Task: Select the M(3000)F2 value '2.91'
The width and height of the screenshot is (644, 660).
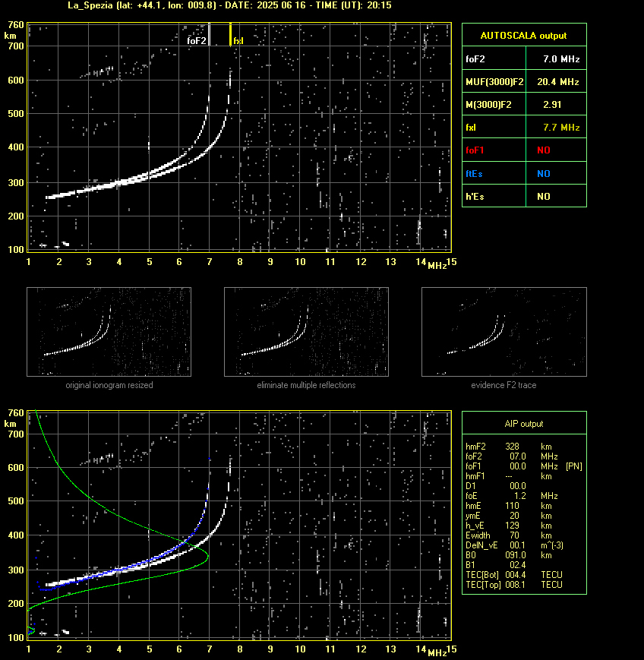Action: pos(552,104)
